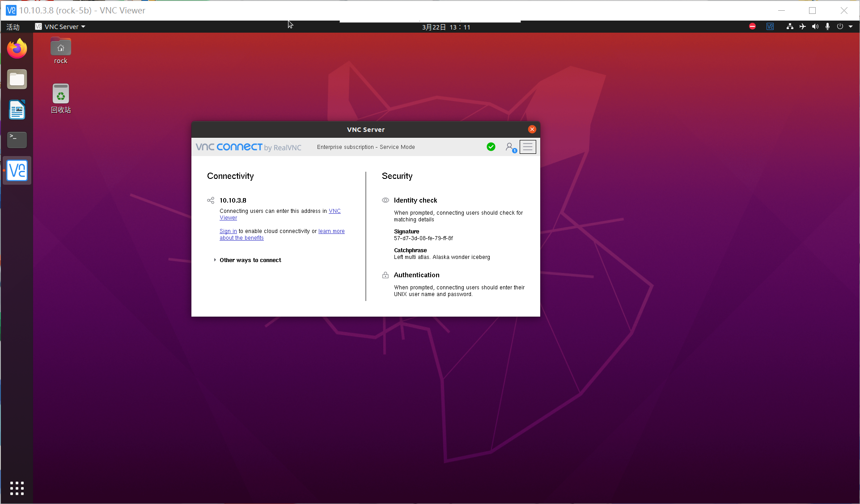Click the Sign in link

(228, 231)
